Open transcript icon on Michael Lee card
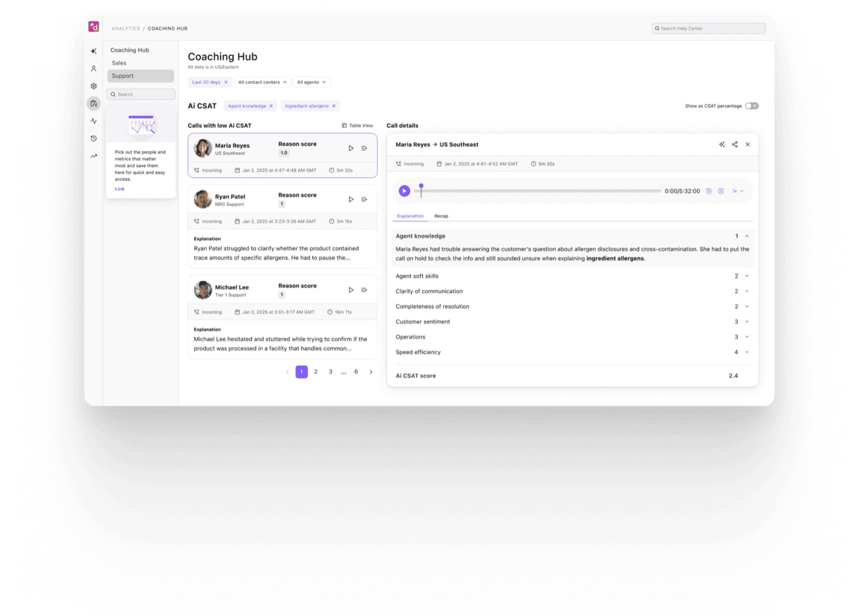859x616 pixels. tap(364, 290)
